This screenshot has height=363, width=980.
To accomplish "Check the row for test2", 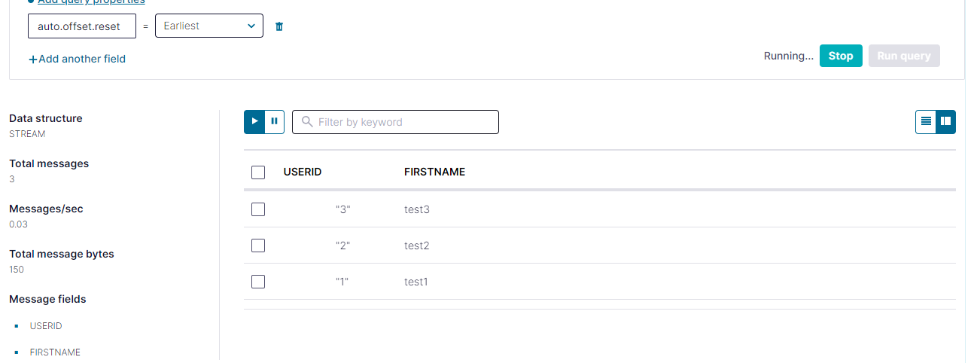I will pyautogui.click(x=258, y=246).
